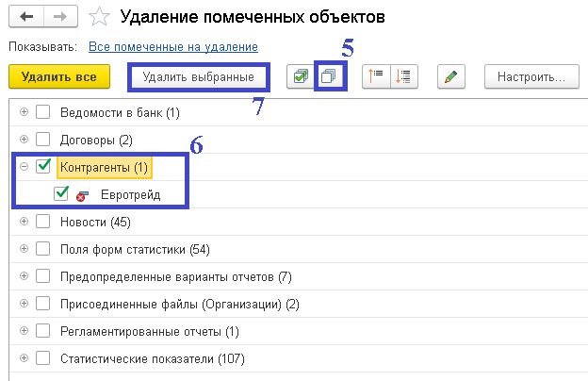Expand the Присоединенные файлы (Организации) group
This screenshot has height=381, width=588.
coord(24,304)
